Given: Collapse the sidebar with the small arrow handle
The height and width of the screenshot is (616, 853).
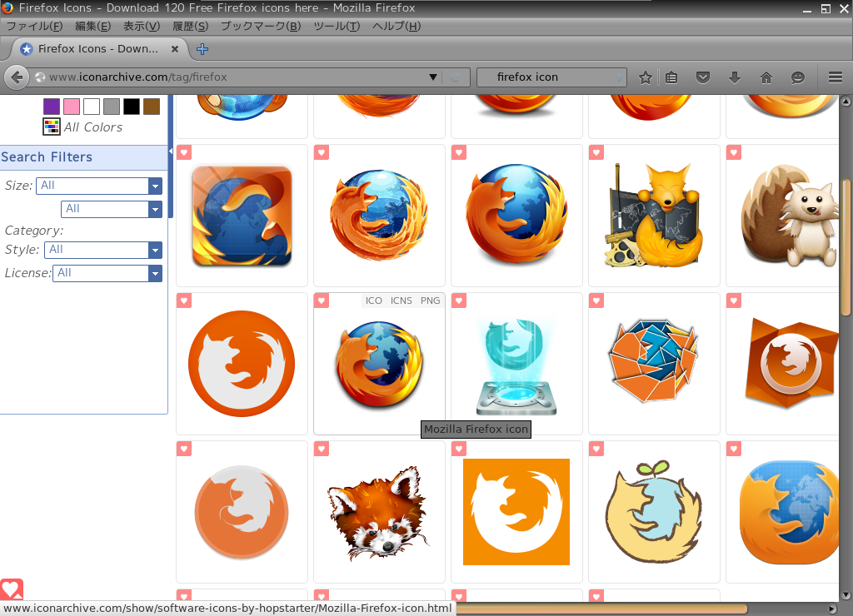Looking at the screenshot, I should [x=170, y=152].
